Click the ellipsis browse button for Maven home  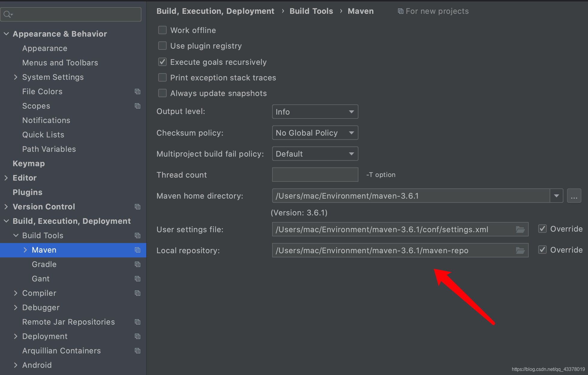click(574, 196)
